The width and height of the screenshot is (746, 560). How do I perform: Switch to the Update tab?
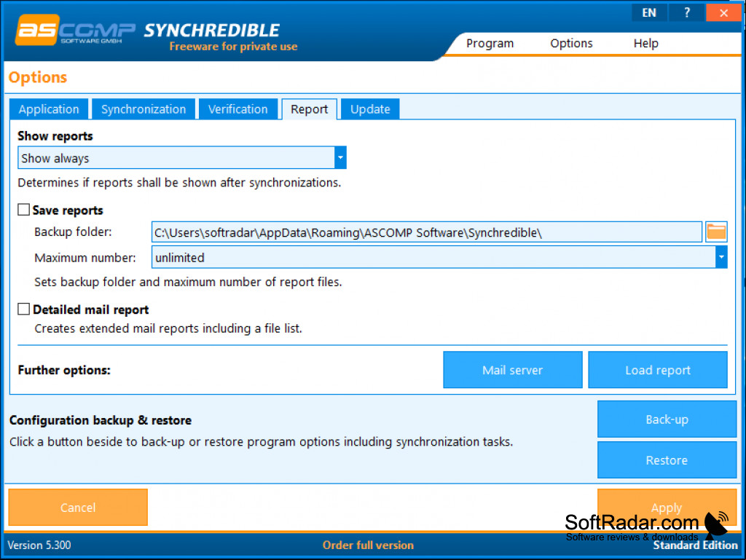click(x=370, y=109)
